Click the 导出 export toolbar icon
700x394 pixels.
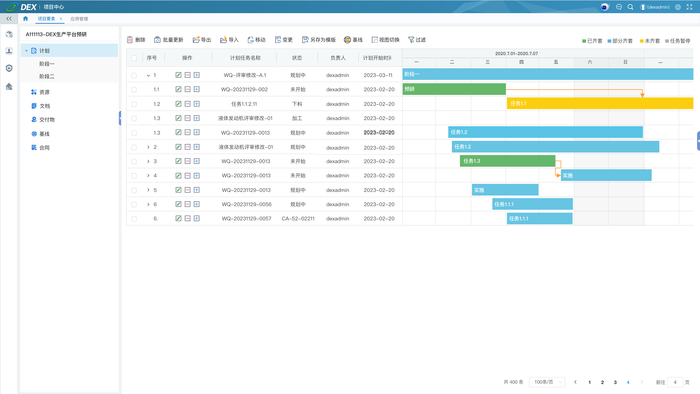pos(196,40)
